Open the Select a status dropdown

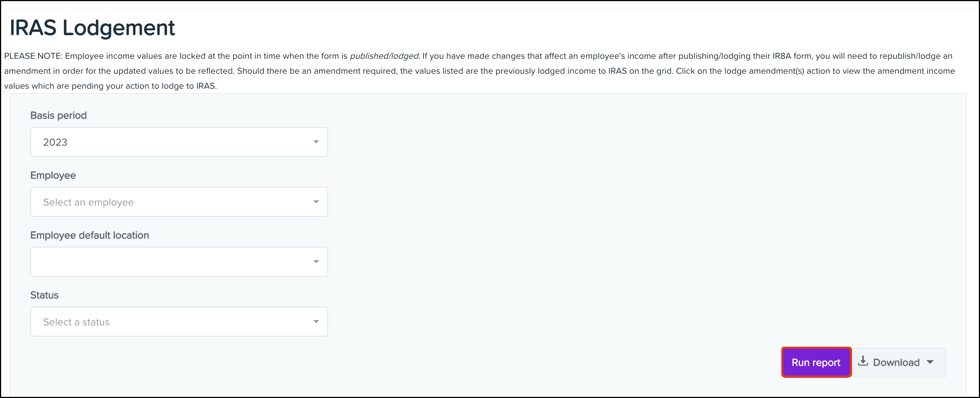(179, 322)
